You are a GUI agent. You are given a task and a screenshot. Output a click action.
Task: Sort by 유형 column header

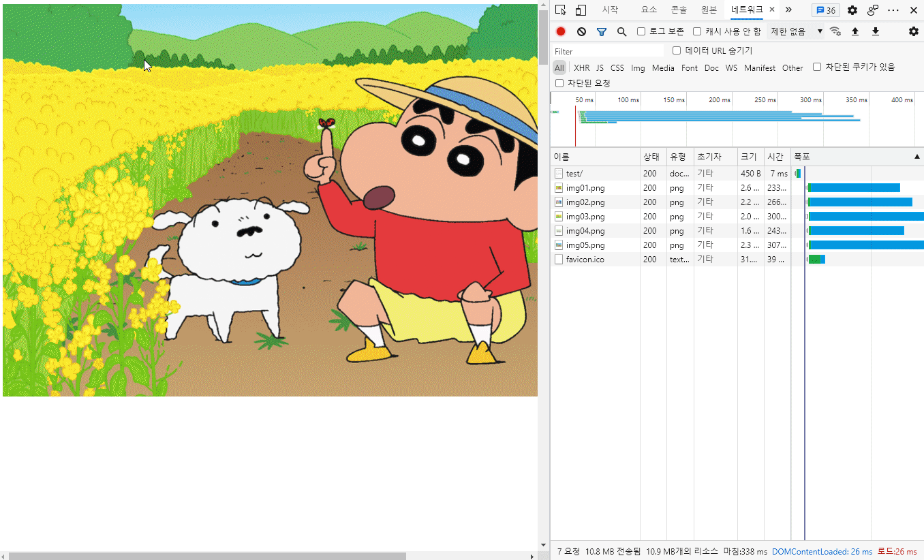click(x=680, y=157)
